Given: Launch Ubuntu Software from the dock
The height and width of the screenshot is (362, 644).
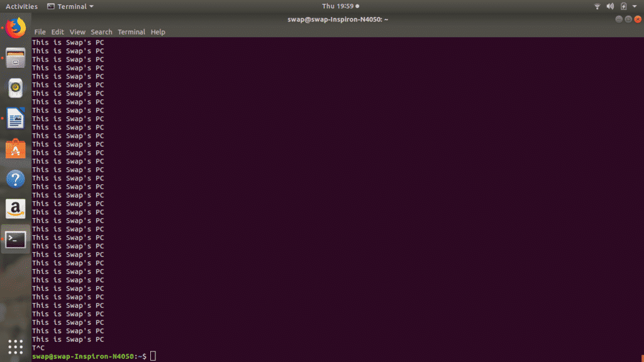Looking at the screenshot, I should [x=16, y=148].
